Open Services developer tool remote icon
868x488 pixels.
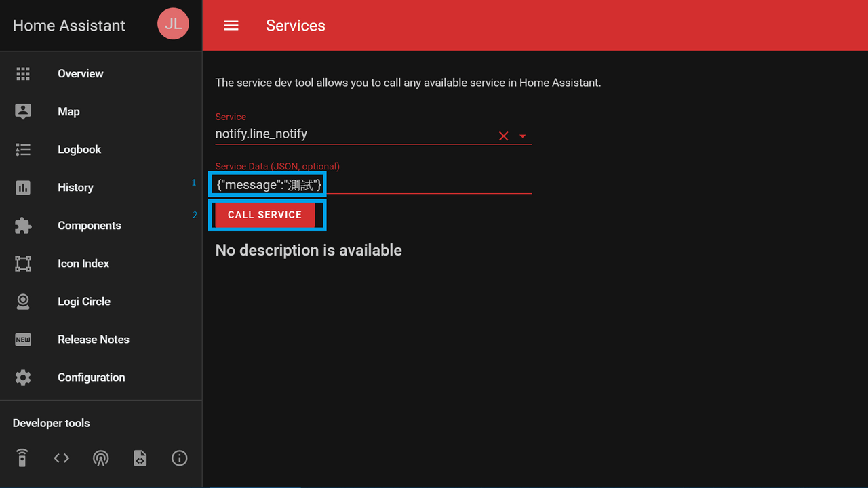[x=22, y=458]
